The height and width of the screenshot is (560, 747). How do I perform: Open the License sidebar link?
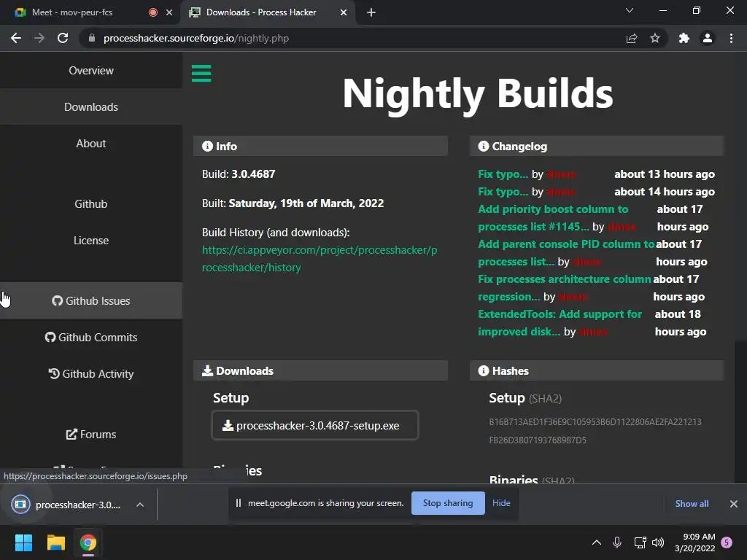click(91, 241)
